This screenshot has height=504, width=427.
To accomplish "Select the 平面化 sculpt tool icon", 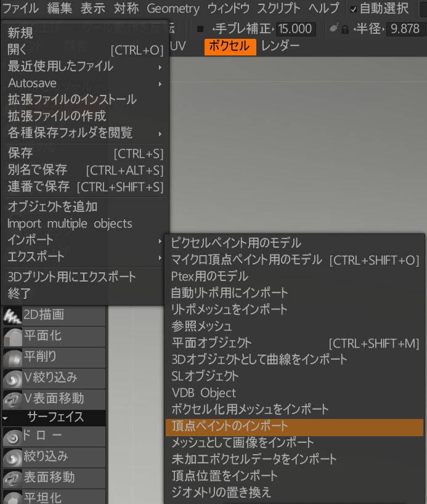I will point(12,336).
